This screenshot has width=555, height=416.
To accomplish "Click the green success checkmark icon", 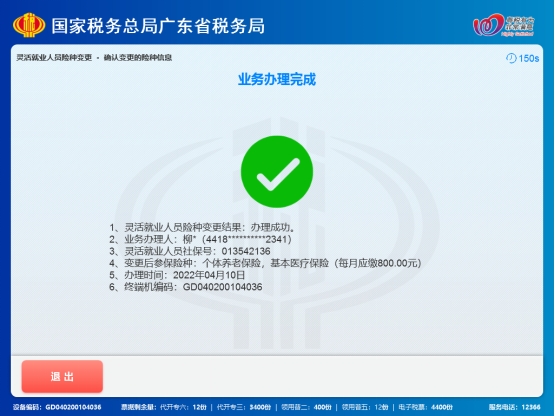I will [277, 171].
